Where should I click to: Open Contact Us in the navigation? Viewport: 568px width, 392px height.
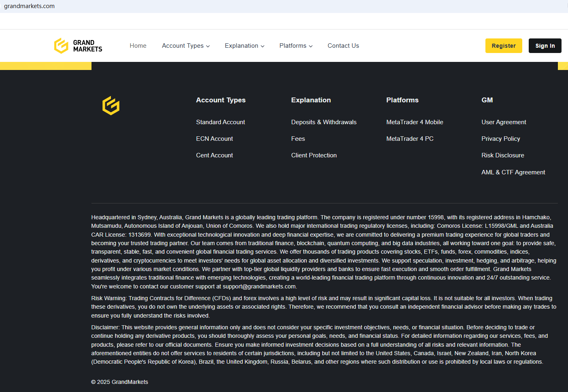click(343, 46)
